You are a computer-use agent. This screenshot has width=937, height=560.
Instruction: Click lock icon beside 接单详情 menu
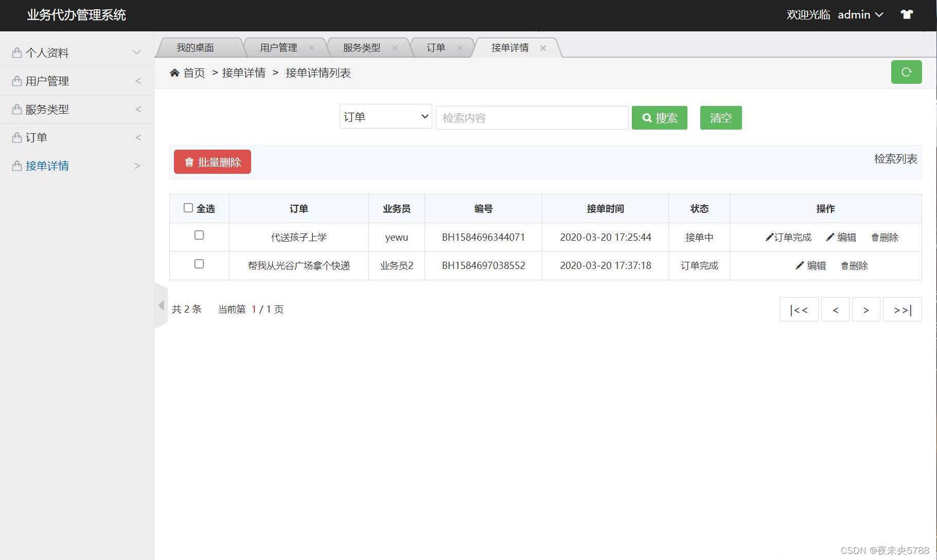(x=17, y=166)
